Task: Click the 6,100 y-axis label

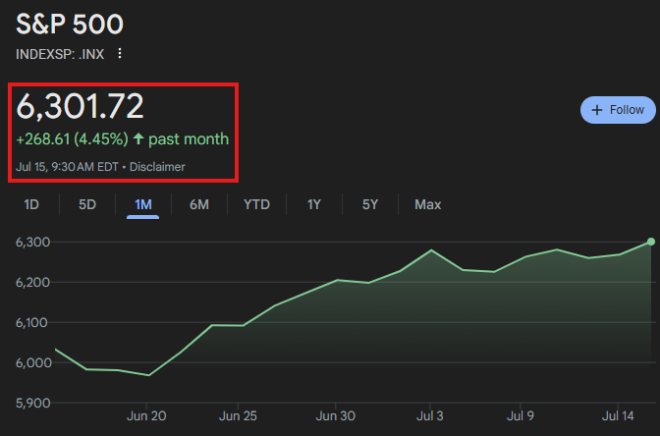Action: (x=33, y=323)
